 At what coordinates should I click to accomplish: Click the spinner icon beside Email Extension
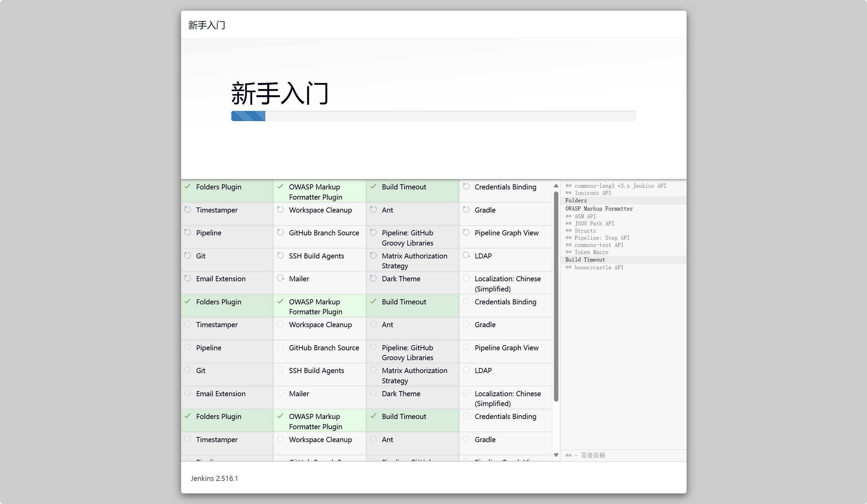(x=187, y=278)
